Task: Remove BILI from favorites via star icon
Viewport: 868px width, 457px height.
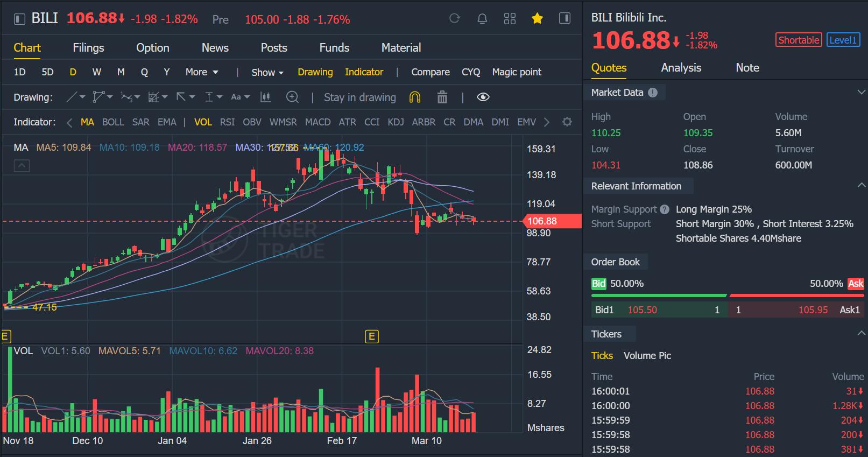Action: pyautogui.click(x=537, y=19)
